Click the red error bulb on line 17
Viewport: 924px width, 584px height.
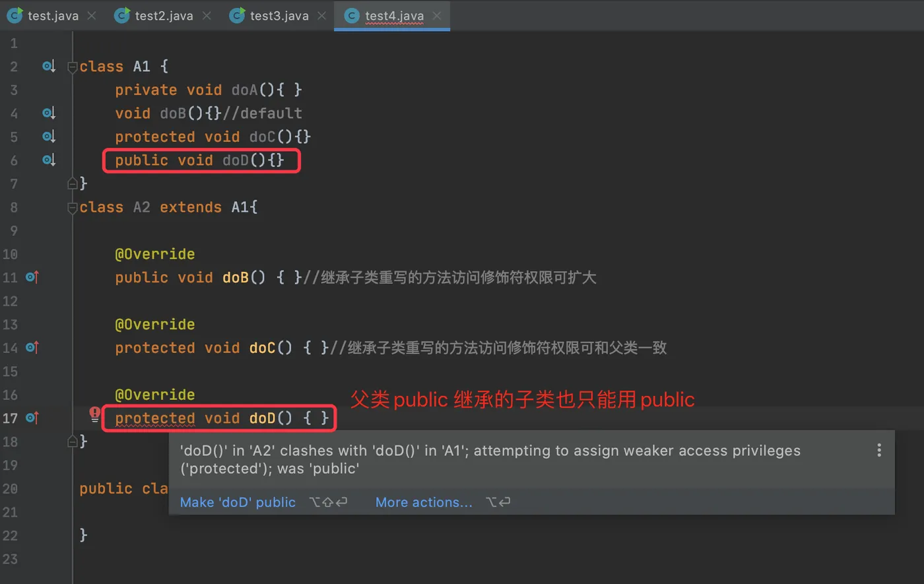95,415
